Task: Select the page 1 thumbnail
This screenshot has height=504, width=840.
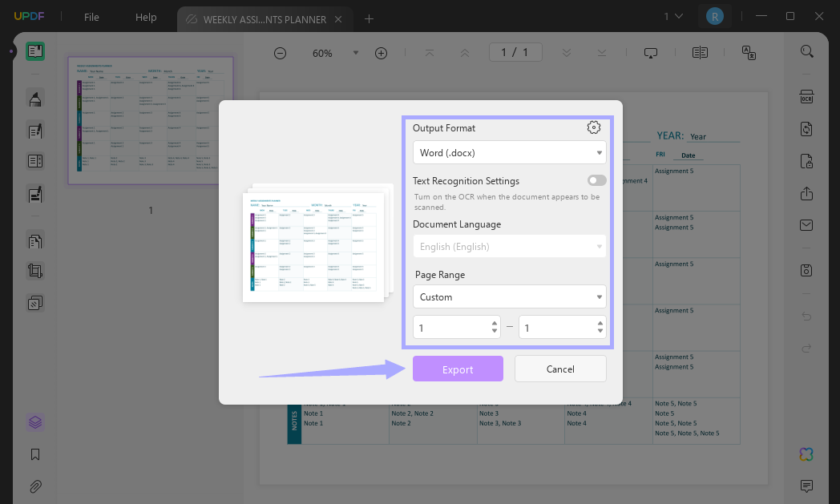Action: coord(150,120)
